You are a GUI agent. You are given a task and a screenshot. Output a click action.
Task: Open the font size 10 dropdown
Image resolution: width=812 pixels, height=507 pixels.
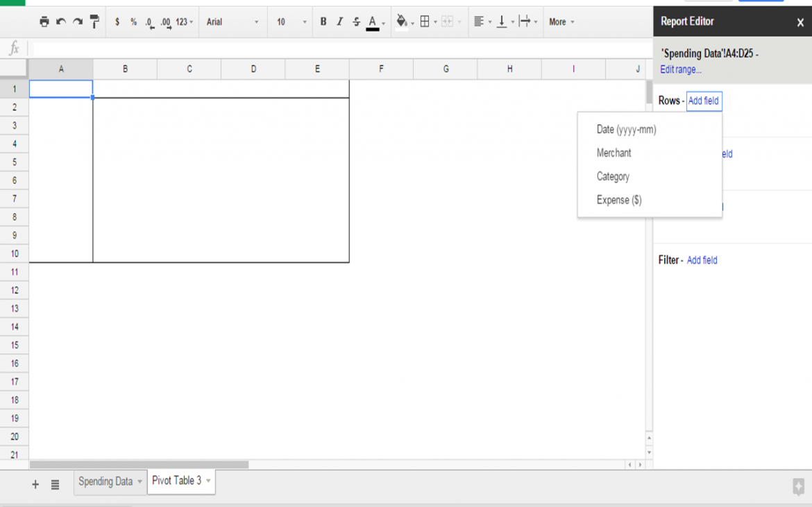(291, 22)
